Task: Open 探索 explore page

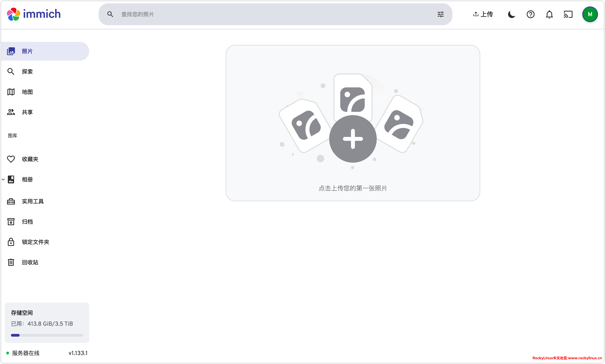Action: point(27,71)
